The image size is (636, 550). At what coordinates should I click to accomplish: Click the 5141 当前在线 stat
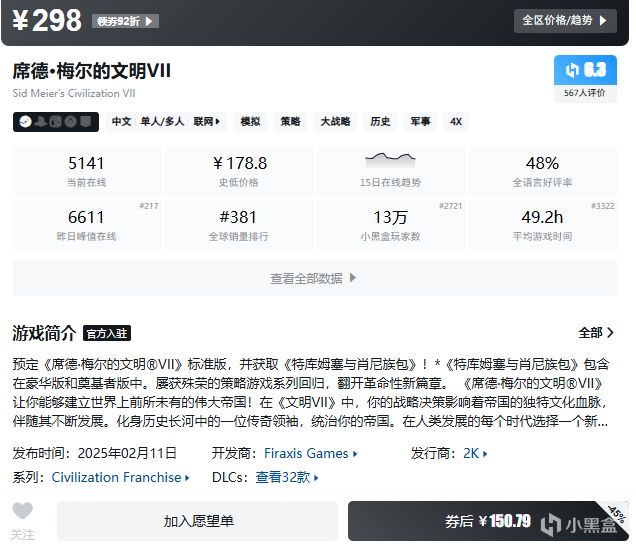coord(86,171)
